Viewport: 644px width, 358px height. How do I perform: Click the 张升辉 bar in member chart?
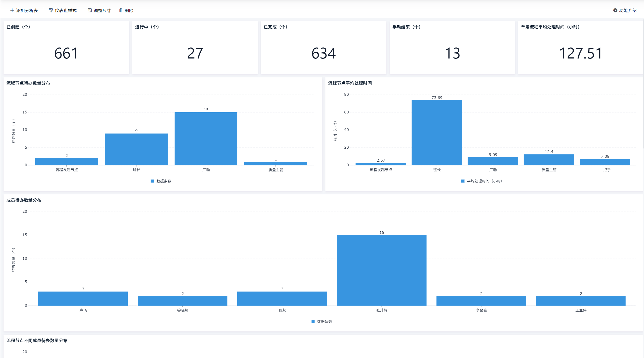(x=382, y=270)
